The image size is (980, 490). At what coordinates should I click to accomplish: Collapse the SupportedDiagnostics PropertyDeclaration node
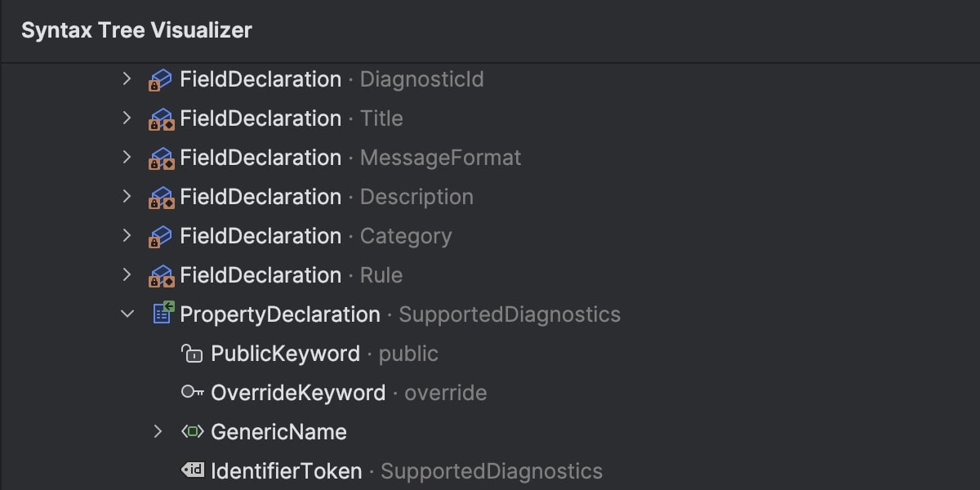click(x=127, y=314)
